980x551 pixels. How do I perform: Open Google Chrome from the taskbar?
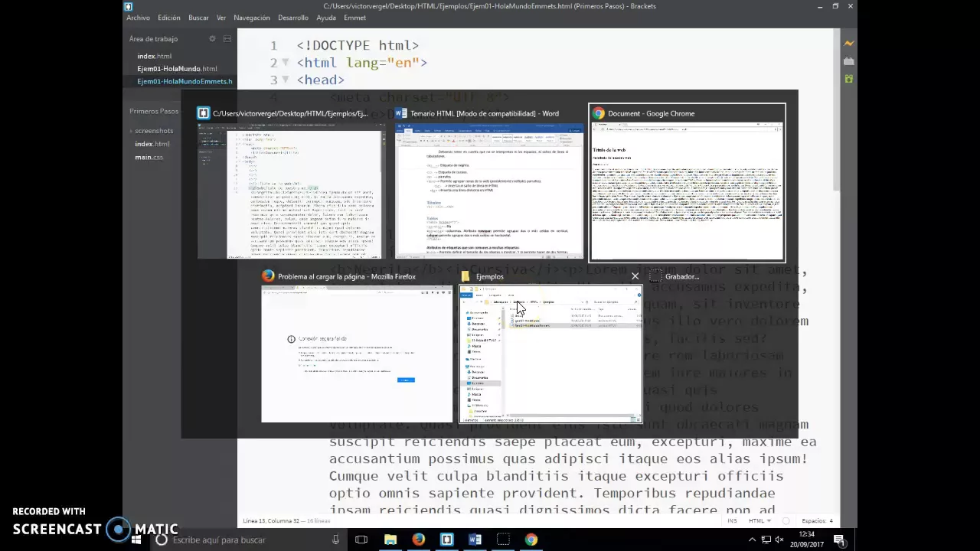[x=531, y=540]
